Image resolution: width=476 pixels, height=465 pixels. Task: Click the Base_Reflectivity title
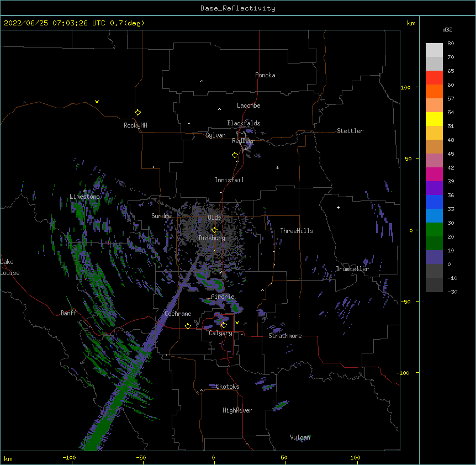pyautogui.click(x=238, y=8)
